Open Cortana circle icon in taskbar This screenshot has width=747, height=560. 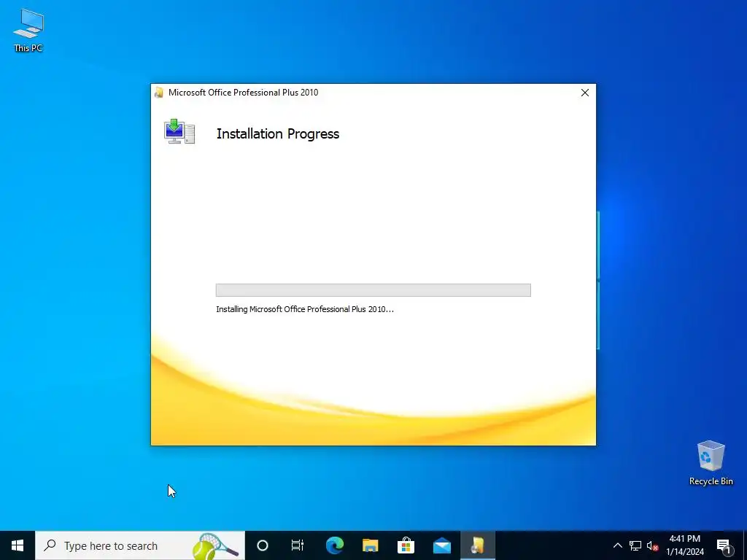pos(263,545)
